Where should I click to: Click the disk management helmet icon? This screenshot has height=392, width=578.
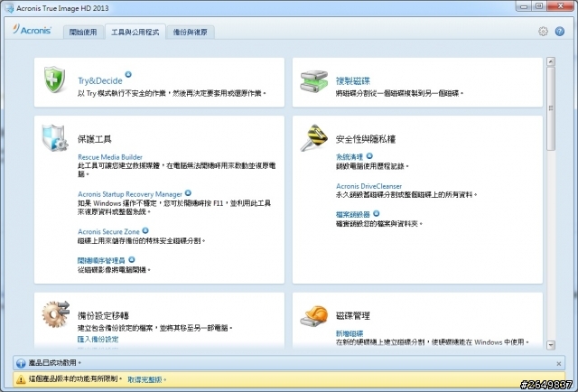click(314, 316)
